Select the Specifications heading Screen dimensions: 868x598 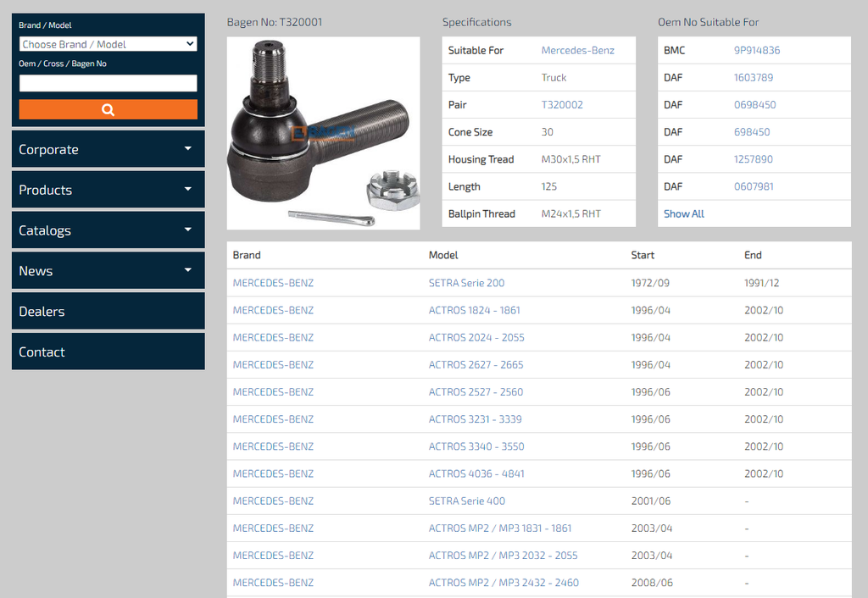[476, 22]
